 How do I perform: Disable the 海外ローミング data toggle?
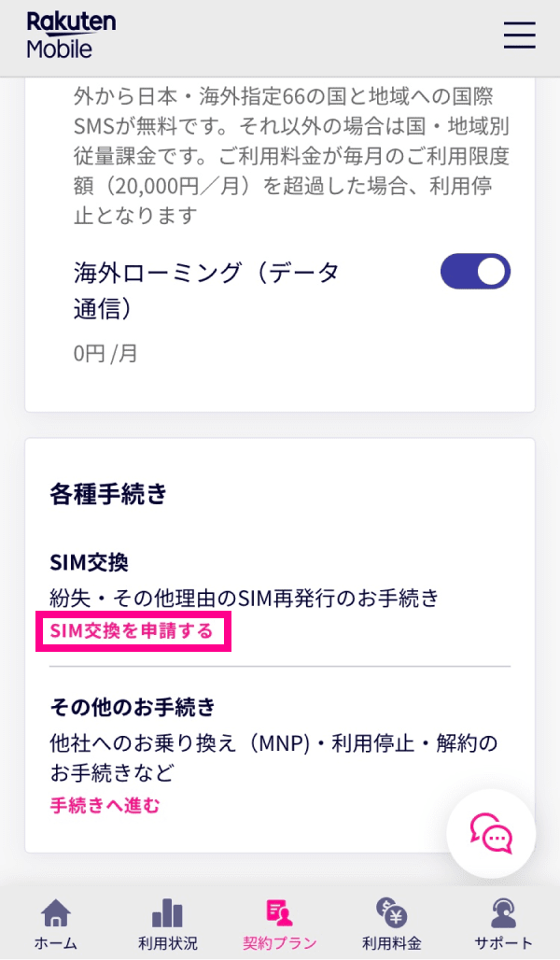476,271
